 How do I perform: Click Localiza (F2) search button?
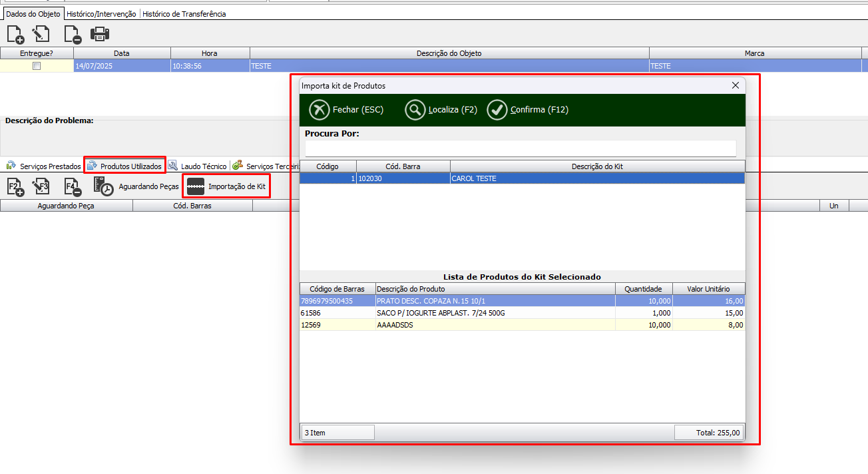click(441, 110)
